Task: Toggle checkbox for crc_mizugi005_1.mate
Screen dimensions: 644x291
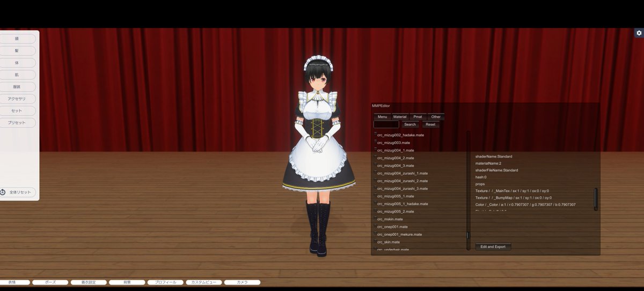Action: coord(375,195)
